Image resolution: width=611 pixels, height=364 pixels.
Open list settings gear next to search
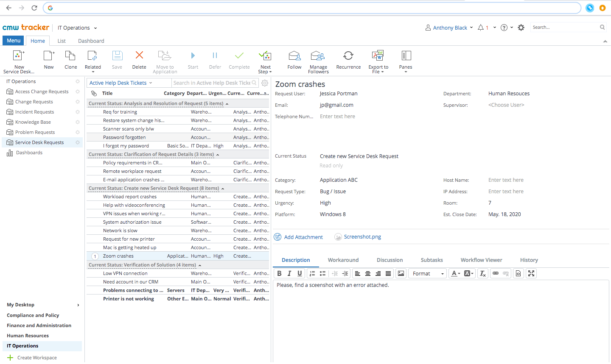coord(265,83)
